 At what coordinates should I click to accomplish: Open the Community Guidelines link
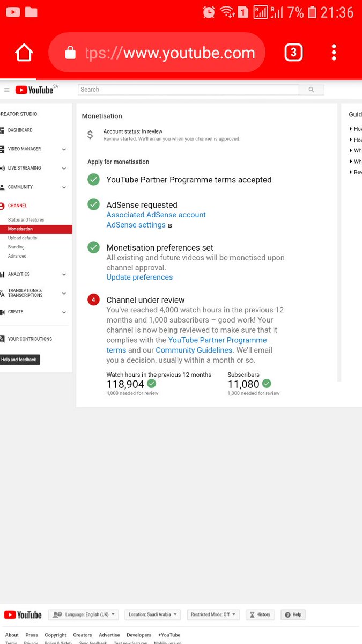pyautogui.click(x=194, y=350)
